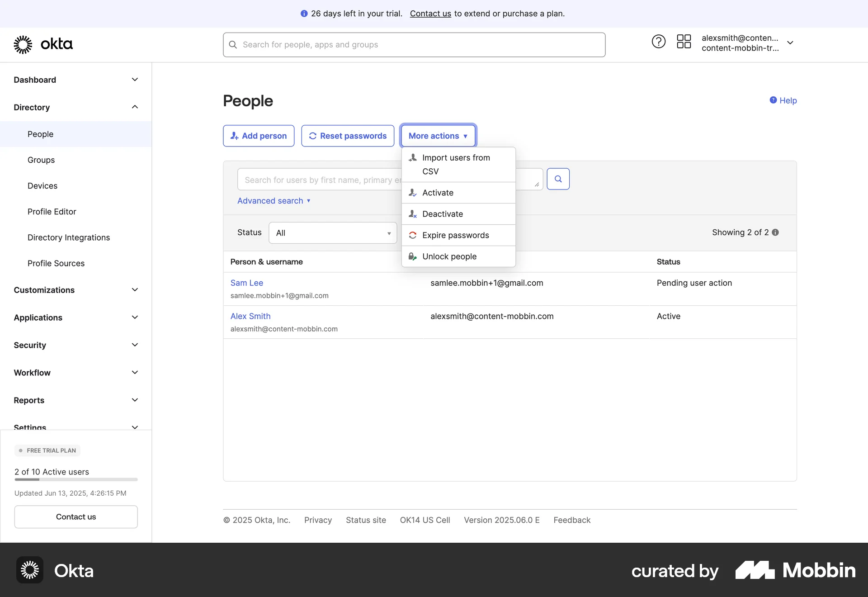The image size is (868, 597).
Task: Open the account dropdown for alexsmith
Action: [x=791, y=42]
